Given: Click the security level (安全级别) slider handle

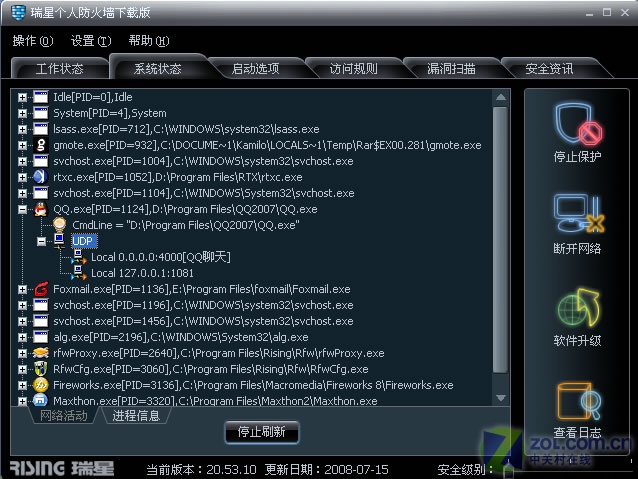Looking at the screenshot, I should 508,470.
